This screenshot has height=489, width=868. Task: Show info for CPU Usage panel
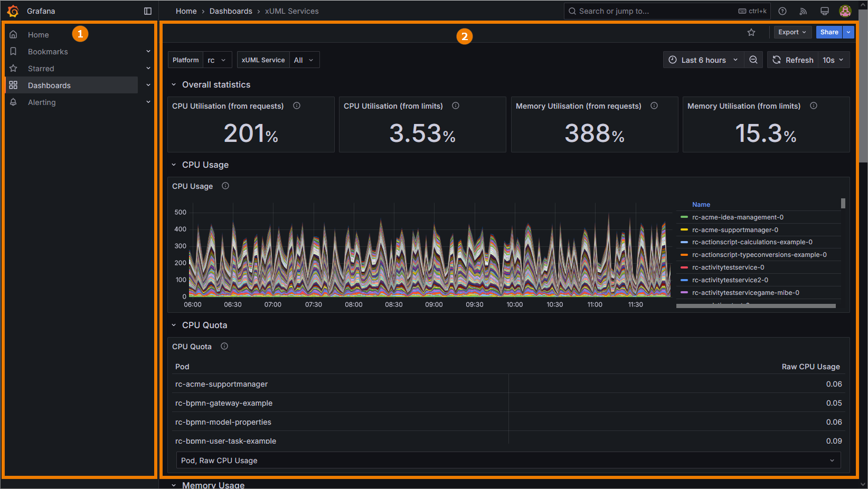tap(225, 186)
